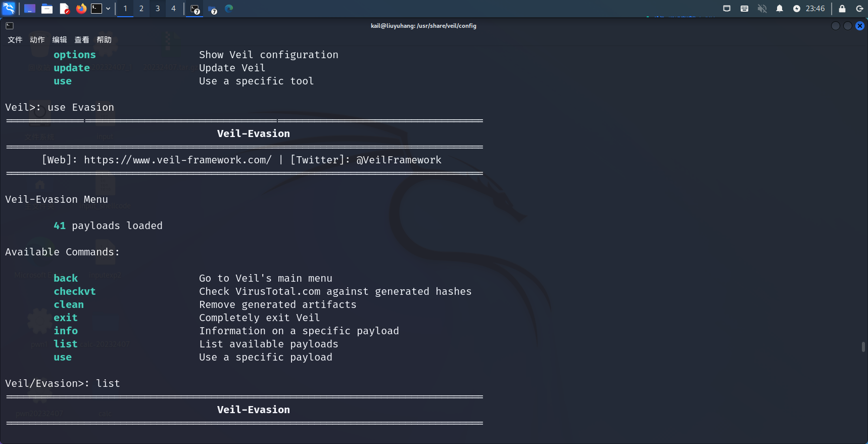Click the 'exit' command text
Viewport: 868px width, 444px height.
66,318
